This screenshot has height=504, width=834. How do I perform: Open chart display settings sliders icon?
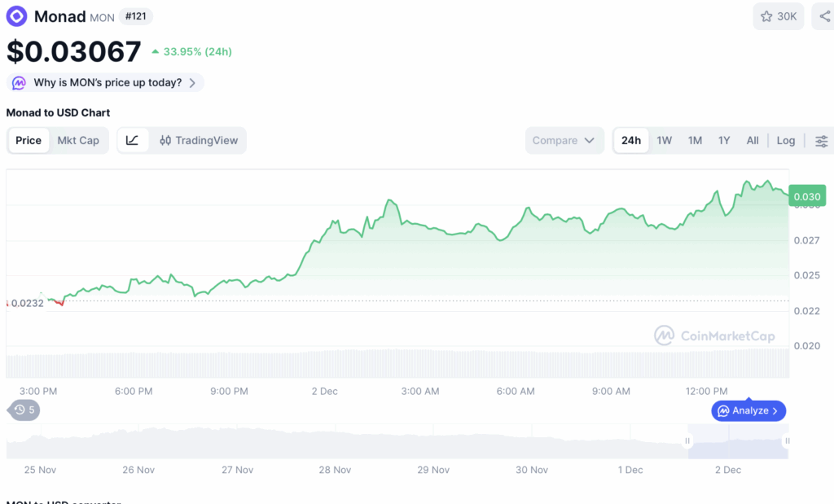(x=822, y=140)
